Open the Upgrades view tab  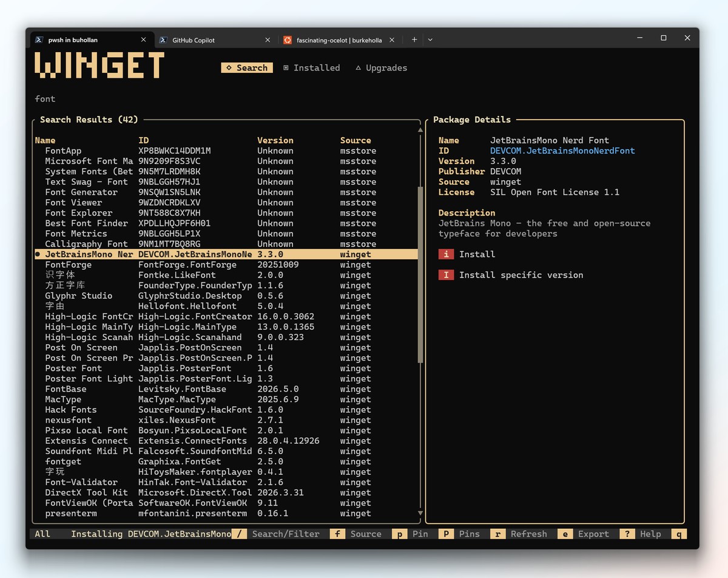pyautogui.click(x=381, y=68)
